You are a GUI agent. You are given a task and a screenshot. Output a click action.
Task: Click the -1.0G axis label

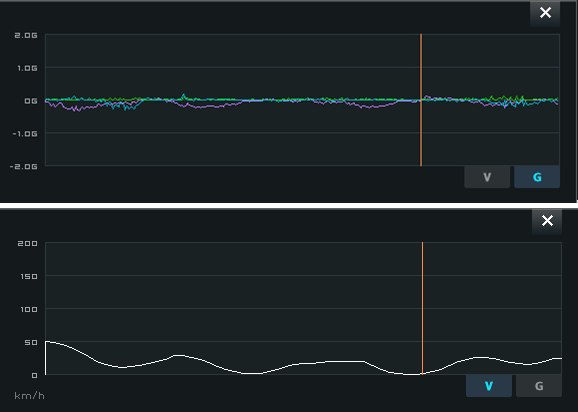tap(25, 134)
